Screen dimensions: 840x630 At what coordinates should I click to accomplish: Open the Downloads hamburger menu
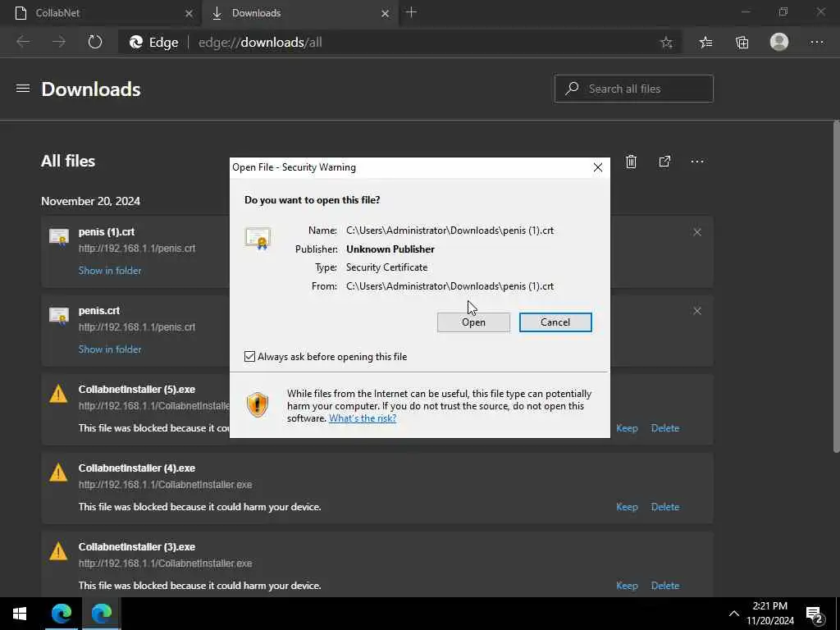(x=23, y=89)
